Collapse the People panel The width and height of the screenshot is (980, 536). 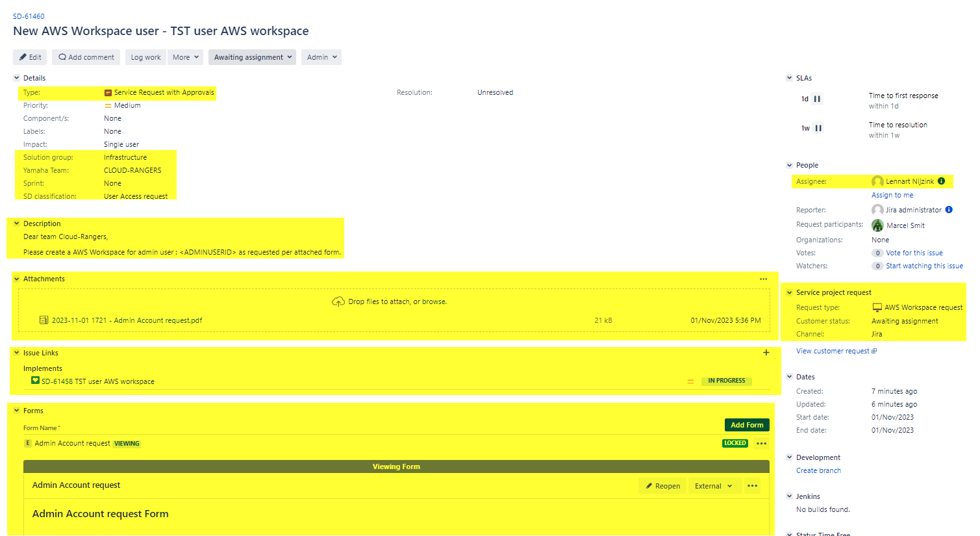click(790, 165)
